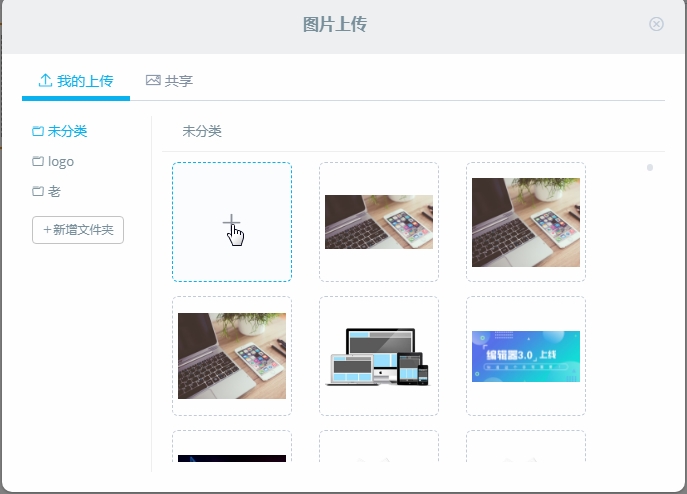Open the 共享 tab
The width and height of the screenshot is (687, 494).
[x=169, y=81]
